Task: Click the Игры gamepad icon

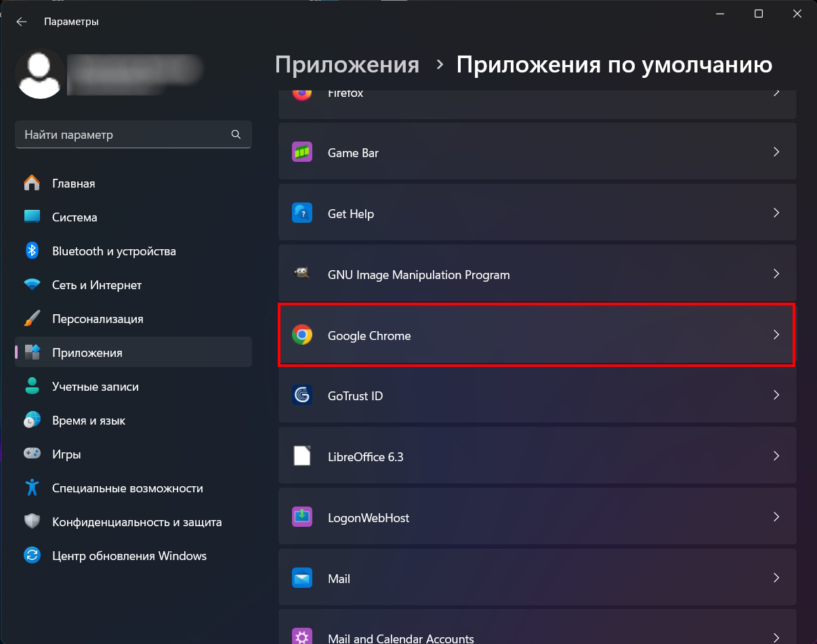Action: (x=32, y=454)
